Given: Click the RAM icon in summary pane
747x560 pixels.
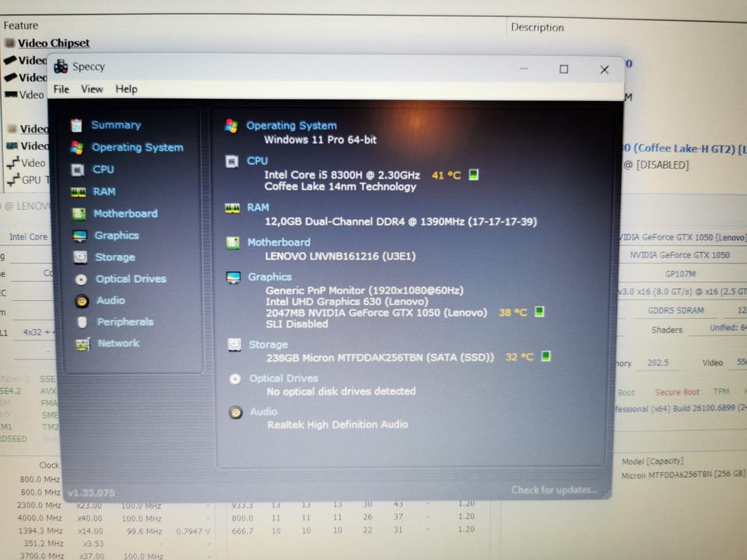Looking at the screenshot, I should (x=233, y=208).
